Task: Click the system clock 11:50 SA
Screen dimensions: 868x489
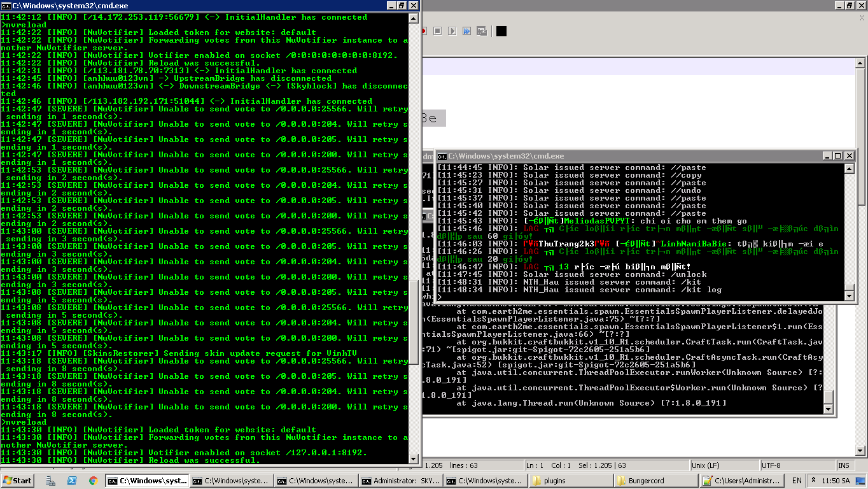Action: click(837, 481)
